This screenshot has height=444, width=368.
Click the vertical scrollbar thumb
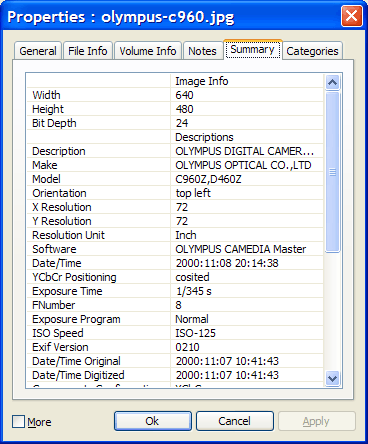coord(332,172)
